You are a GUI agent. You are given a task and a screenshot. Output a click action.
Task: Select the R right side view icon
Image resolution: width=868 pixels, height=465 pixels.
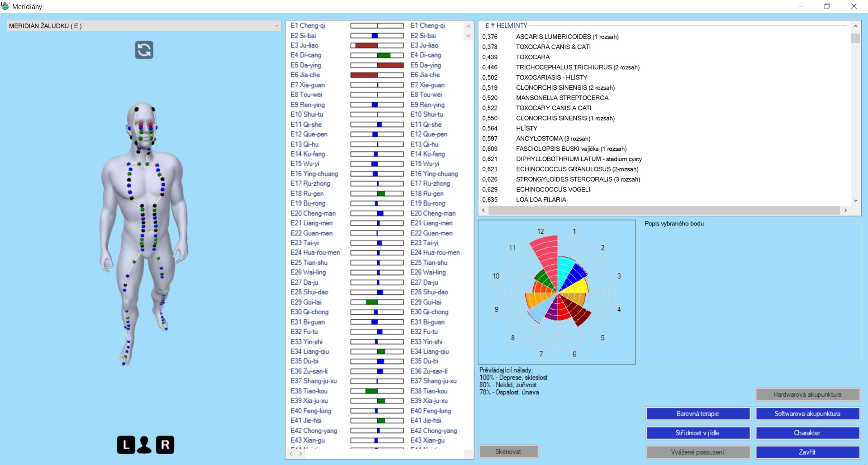click(x=165, y=445)
